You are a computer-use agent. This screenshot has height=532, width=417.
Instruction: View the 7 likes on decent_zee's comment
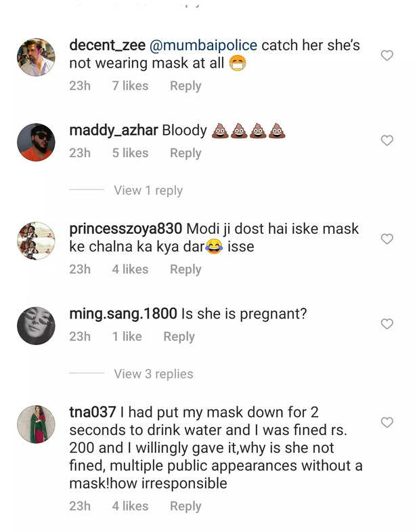pyautogui.click(x=130, y=86)
